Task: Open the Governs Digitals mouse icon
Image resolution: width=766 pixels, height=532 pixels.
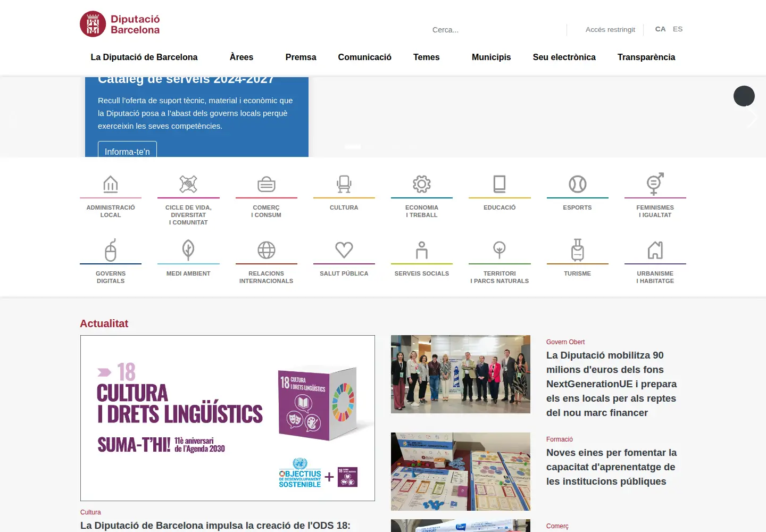Action: point(111,251)
